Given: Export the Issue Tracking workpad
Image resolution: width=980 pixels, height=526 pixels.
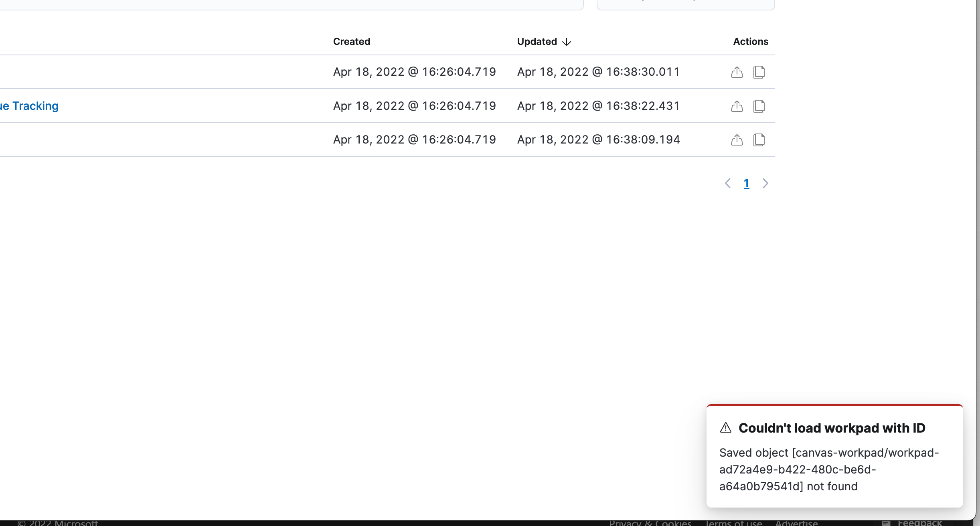Looking at the screenshot, I should click(736, 106).
